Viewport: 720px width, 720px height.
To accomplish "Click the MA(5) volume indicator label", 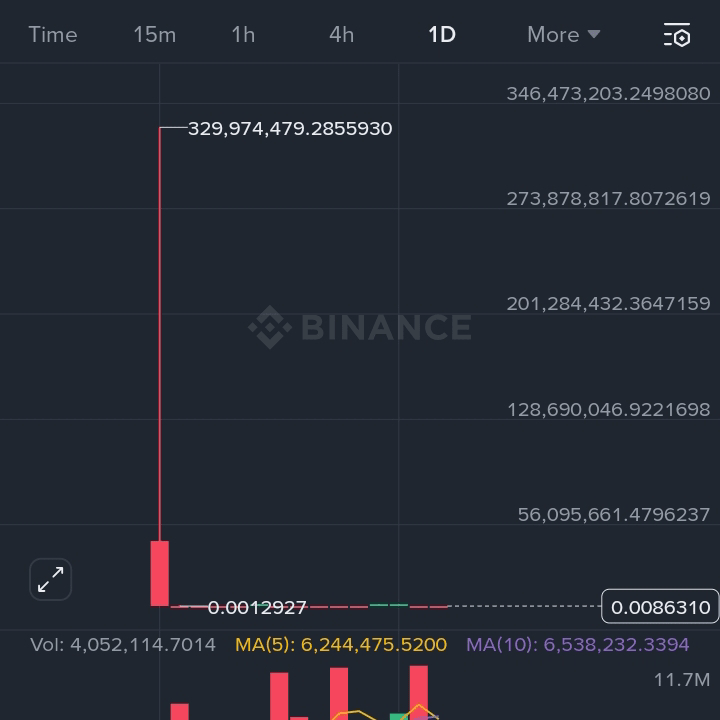I will [x=341, y=645].
